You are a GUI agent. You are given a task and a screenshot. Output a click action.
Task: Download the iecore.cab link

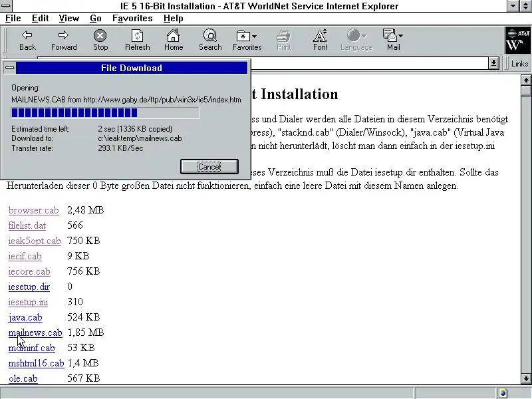click(29, 271)
